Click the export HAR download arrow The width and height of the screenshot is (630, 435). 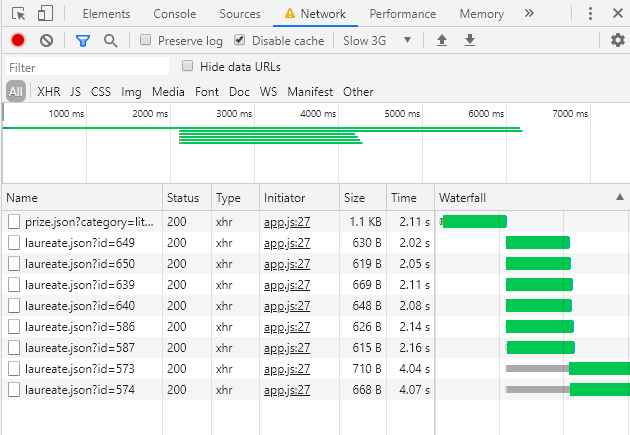tap(470, 41)
